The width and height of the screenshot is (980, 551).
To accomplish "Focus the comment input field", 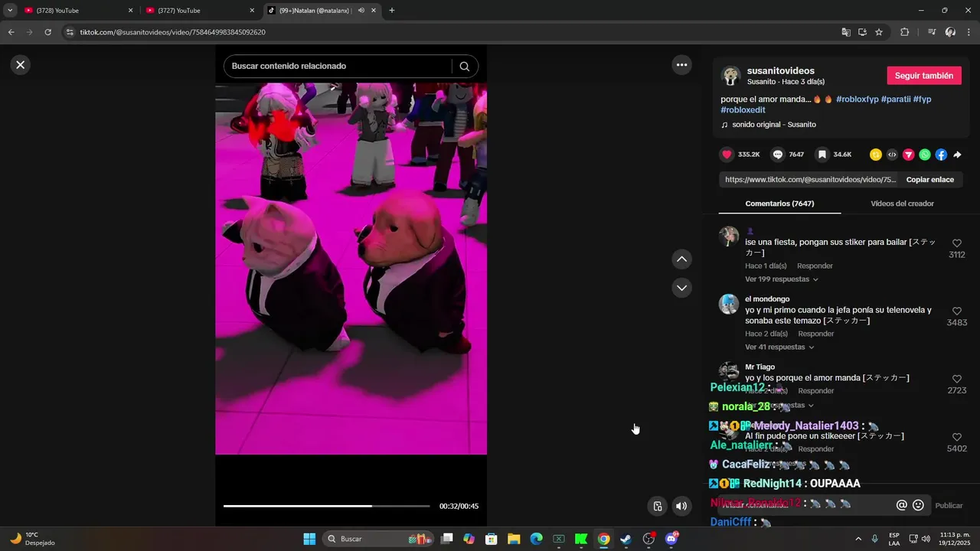I will point(805,505).
